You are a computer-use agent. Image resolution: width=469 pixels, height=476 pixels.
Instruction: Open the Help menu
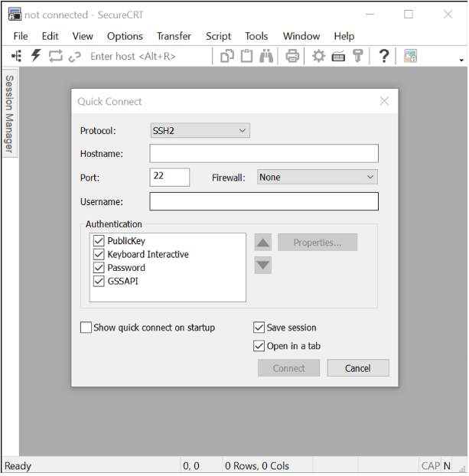coord(344,36)
